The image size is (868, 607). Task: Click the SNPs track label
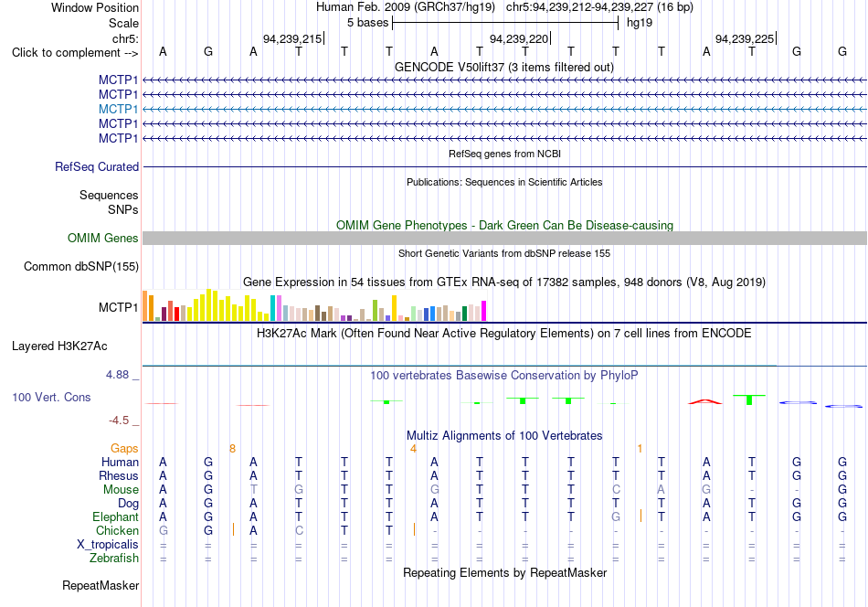tap(123, 210)
